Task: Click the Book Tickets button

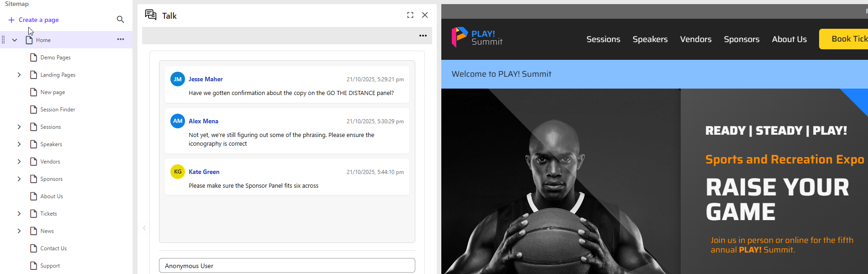Action: tap(845, 39)
